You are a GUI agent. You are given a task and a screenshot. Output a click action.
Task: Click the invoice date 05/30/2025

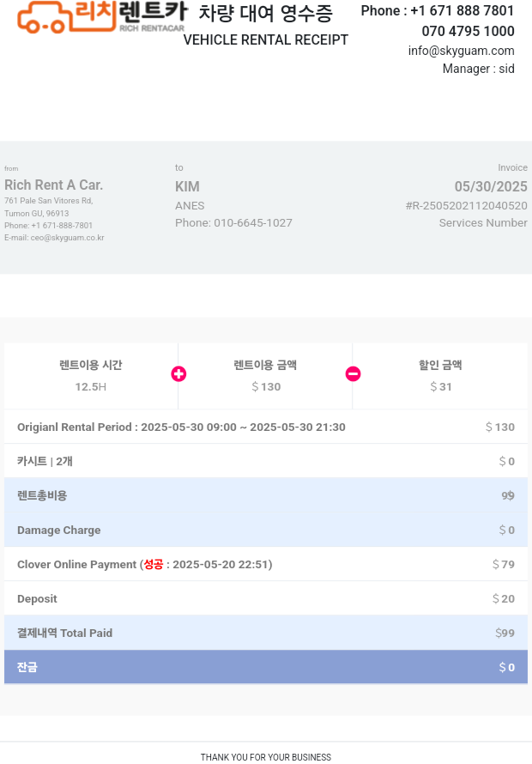tap(491, 186)
